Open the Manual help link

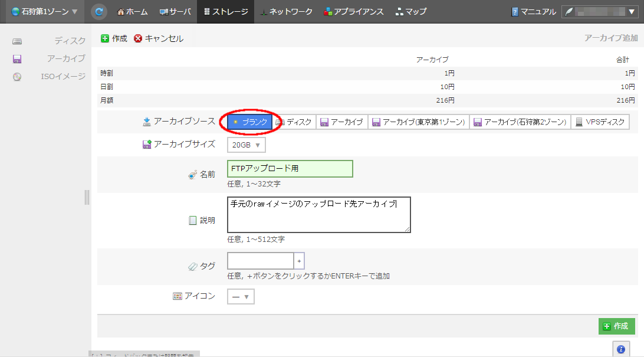(x=533, y=11)
